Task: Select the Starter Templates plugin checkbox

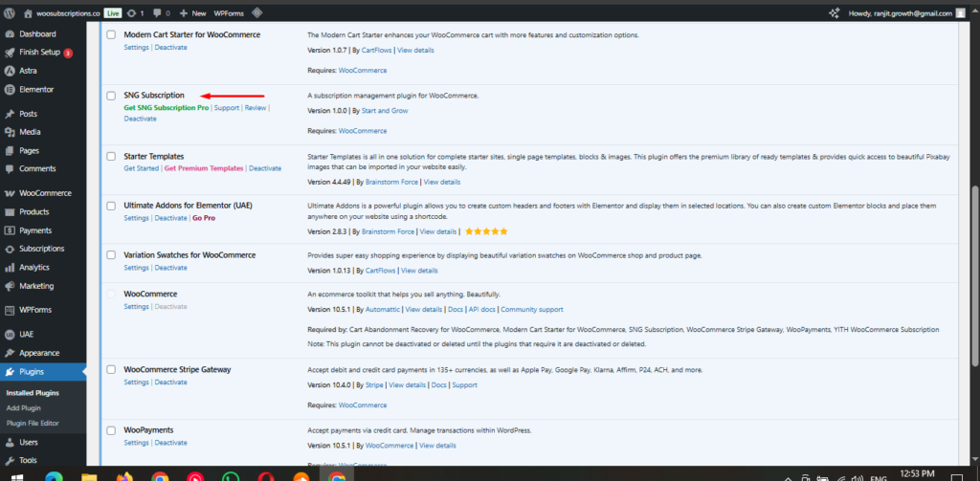Action: (x=111, y=156)
